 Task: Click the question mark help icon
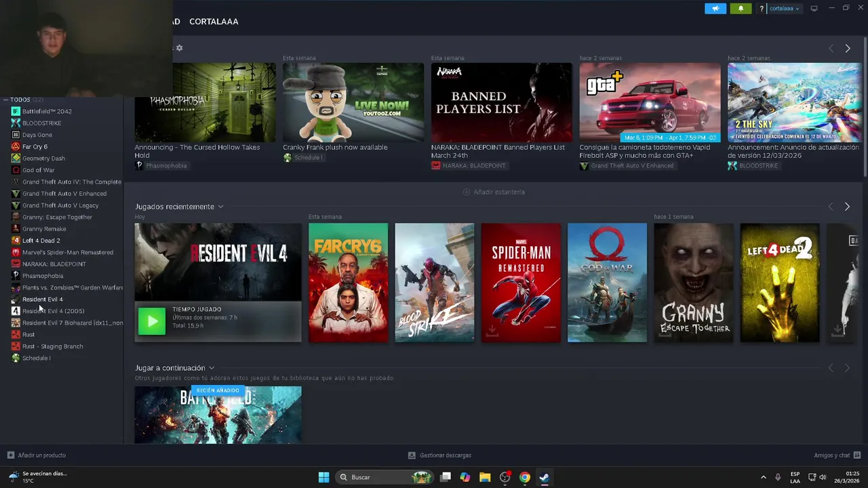pos(762,9)
